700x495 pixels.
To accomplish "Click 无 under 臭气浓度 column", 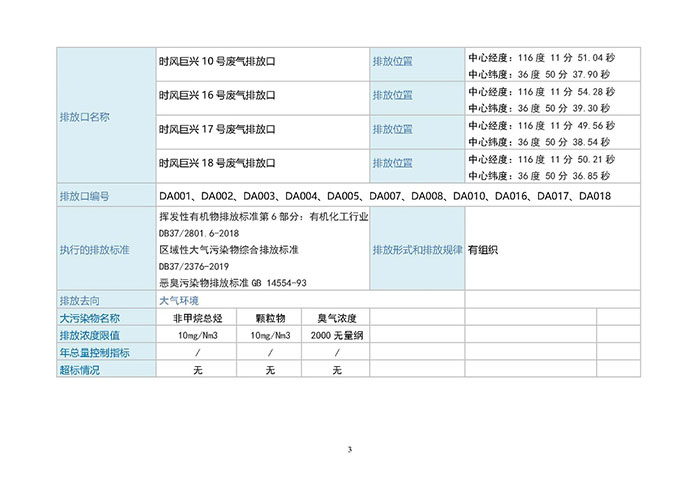I will pos(337,370).
